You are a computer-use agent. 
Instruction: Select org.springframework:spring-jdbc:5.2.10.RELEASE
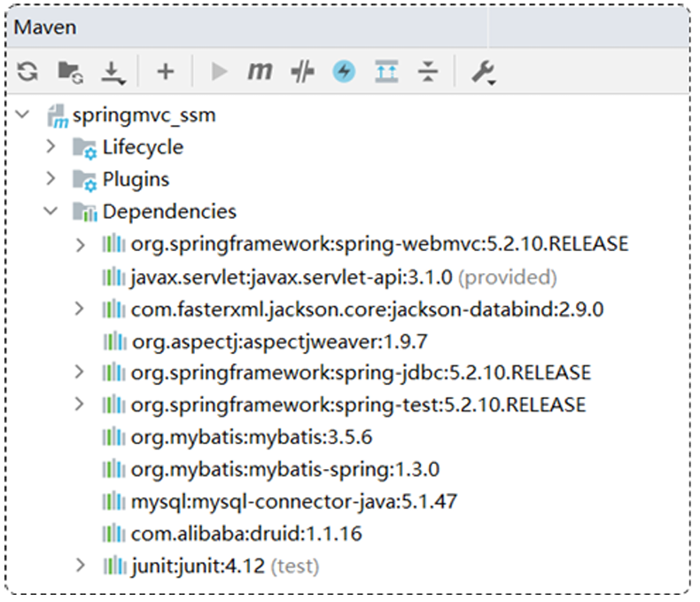pyautogui.click(x=361, y=372)
